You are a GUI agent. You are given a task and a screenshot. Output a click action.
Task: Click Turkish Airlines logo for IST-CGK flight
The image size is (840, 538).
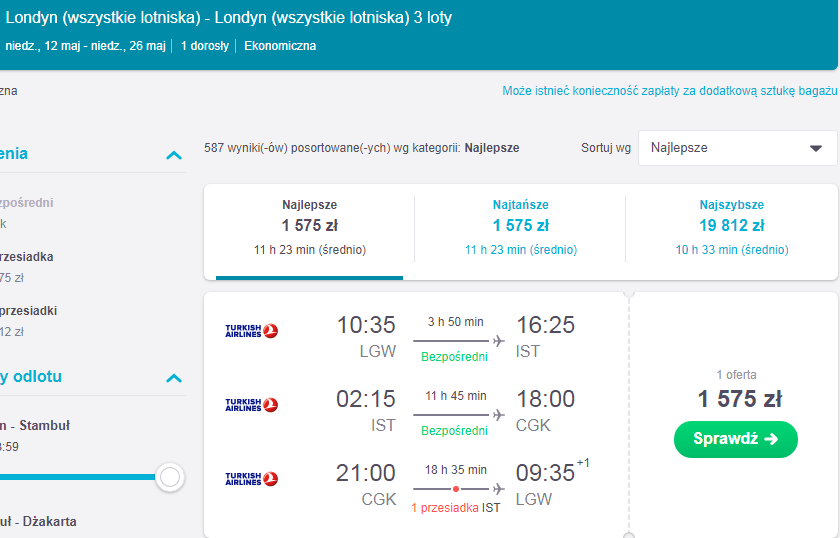pos(251,405)
